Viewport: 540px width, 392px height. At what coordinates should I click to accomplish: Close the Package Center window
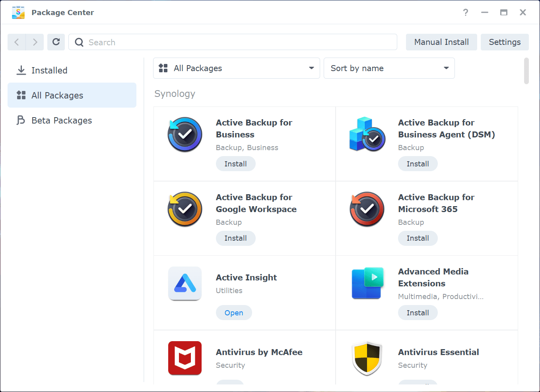point(523,12)
